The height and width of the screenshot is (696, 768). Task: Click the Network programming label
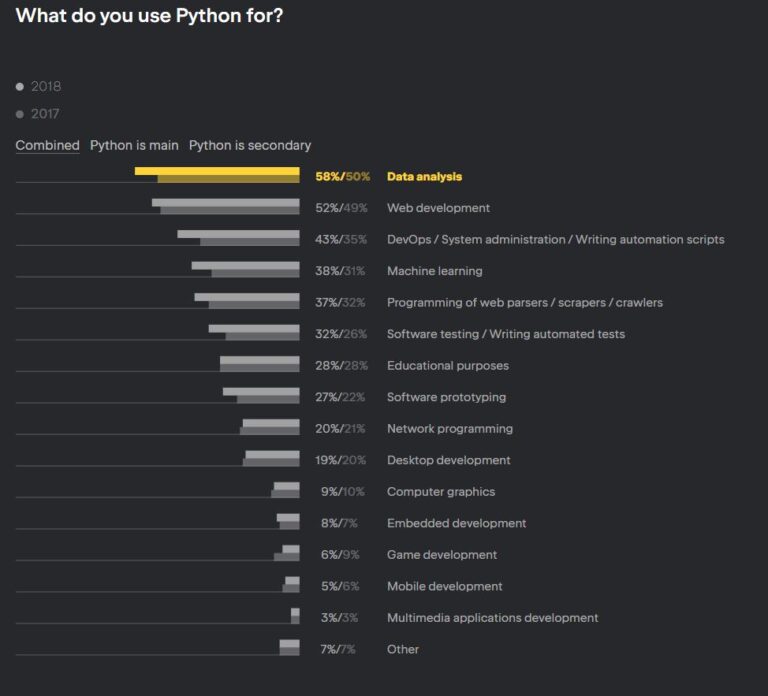pos(449,429)
